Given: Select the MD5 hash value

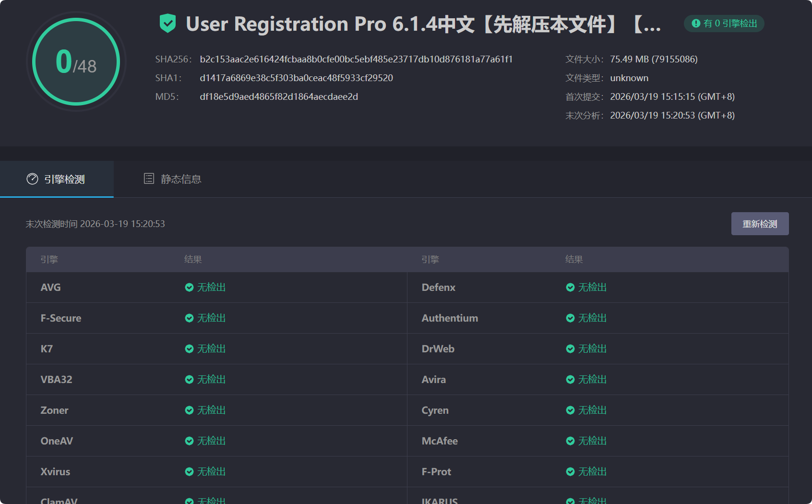Looking at the screenshot, I should (279, 96).
